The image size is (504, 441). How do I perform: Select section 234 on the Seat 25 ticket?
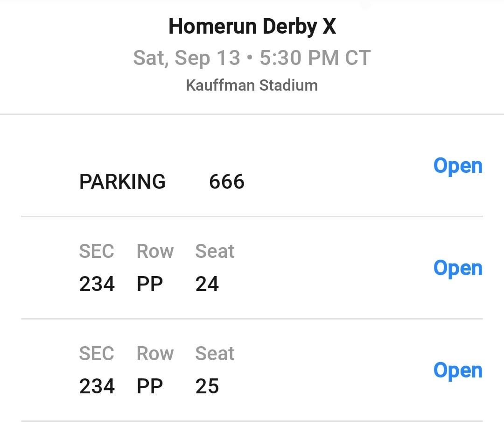[97, 386]
